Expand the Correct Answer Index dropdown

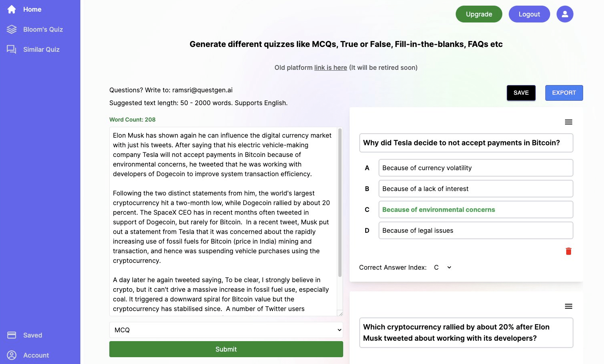tap(442, 267)
